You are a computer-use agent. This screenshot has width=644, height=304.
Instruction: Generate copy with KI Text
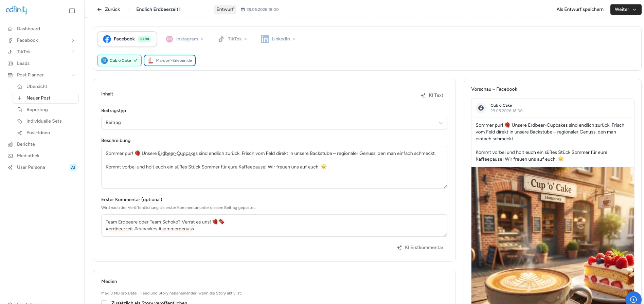pos(432,95)
